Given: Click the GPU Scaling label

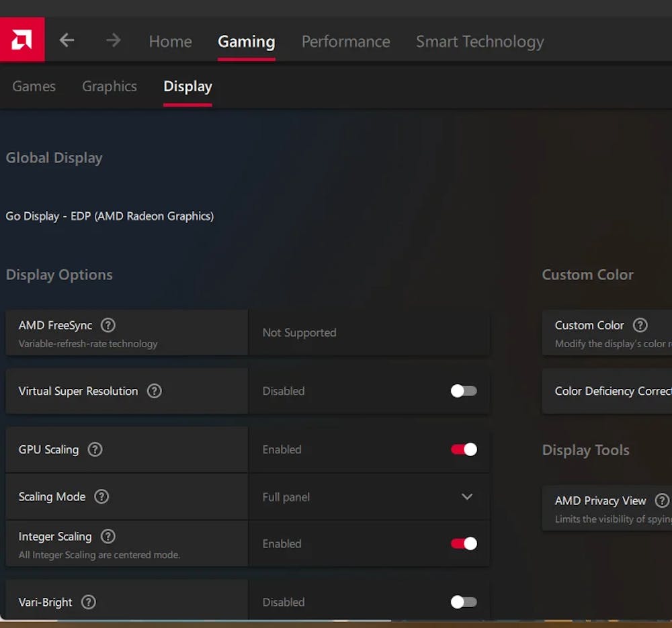Looking at the screenshot, I should pyautogui.click(x=48, y=449).
